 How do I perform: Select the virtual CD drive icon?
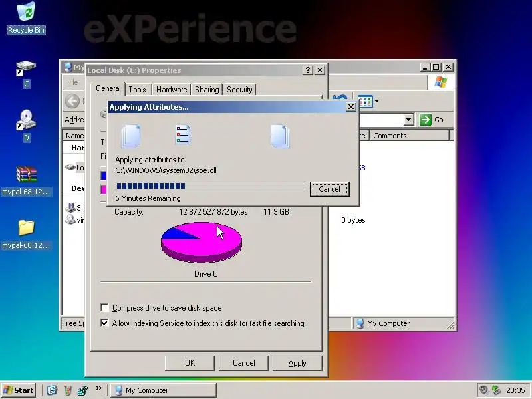70,220
